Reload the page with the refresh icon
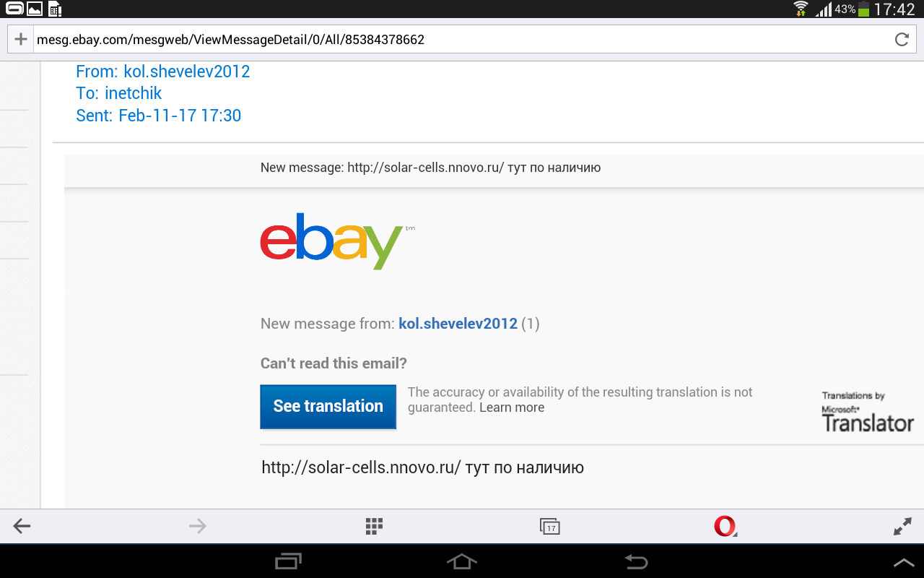 tap(902, 40)
